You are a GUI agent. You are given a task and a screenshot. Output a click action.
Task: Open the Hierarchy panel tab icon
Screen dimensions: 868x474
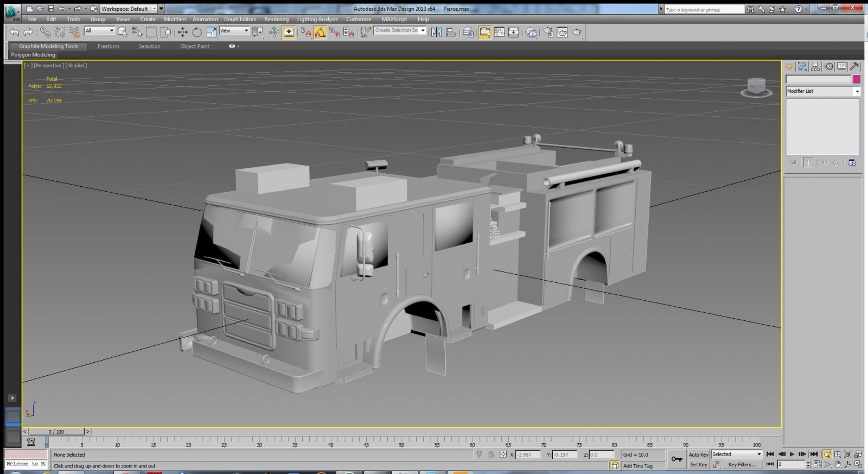[x=815, y=66]
